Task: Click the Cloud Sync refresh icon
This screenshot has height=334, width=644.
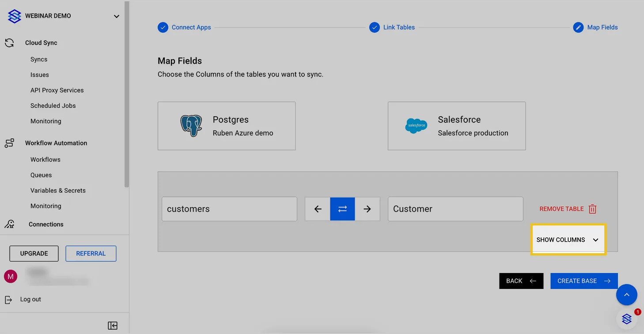Action: [x=9, y=43]
